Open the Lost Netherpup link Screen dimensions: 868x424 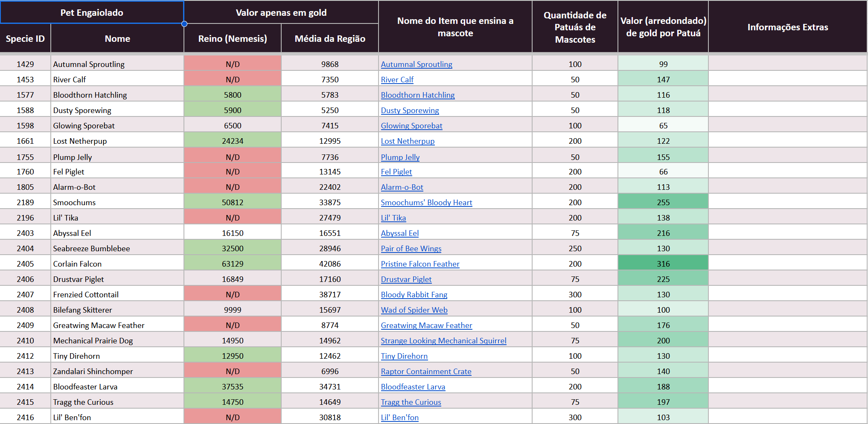408,141
